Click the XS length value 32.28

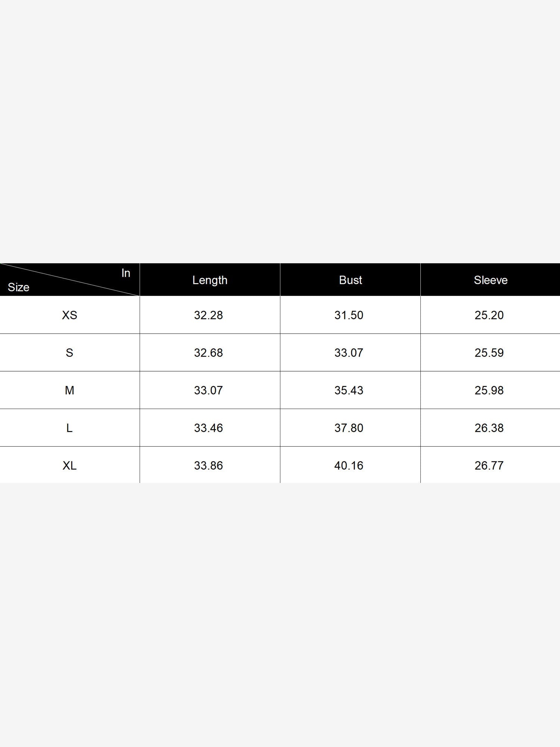208,315
